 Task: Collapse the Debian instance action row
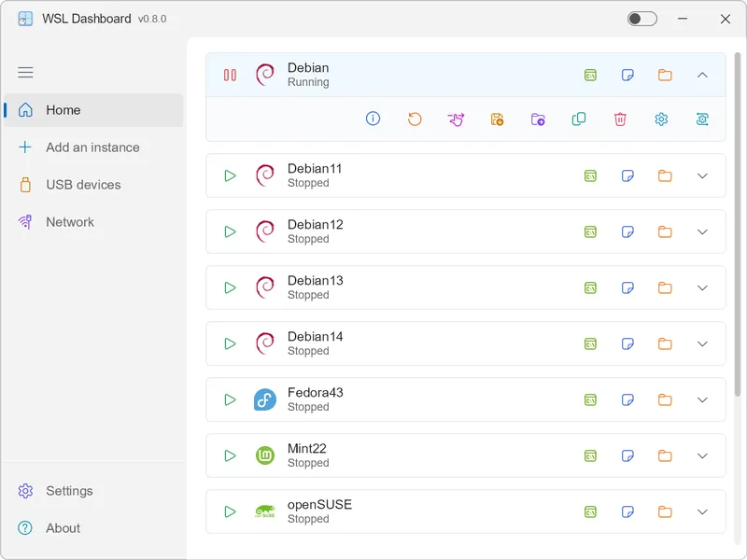702,76
